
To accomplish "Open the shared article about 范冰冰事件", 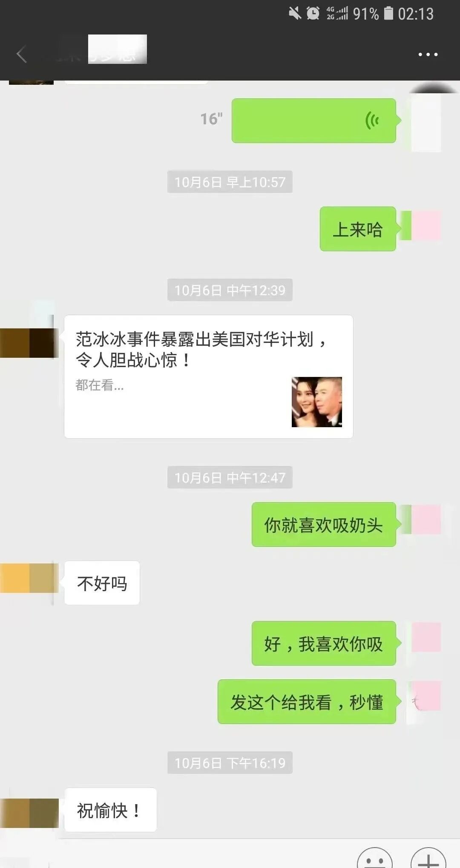I will tap(208, 377).
